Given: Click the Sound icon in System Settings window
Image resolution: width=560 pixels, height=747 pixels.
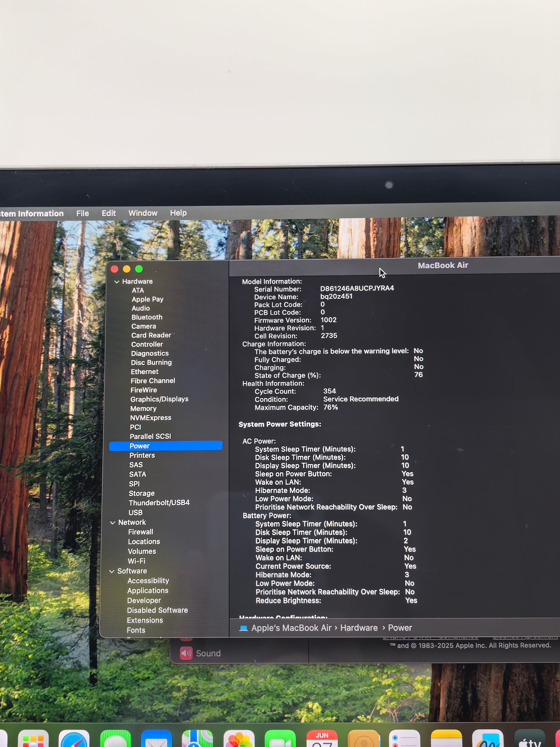Looking at the screenshot, I should pos(186,653).
